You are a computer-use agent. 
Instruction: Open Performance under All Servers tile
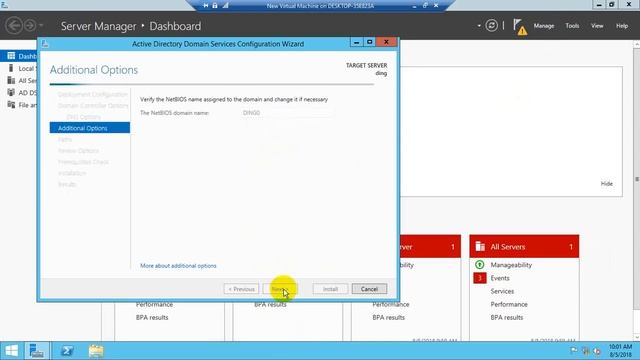[x=509, y=304]
